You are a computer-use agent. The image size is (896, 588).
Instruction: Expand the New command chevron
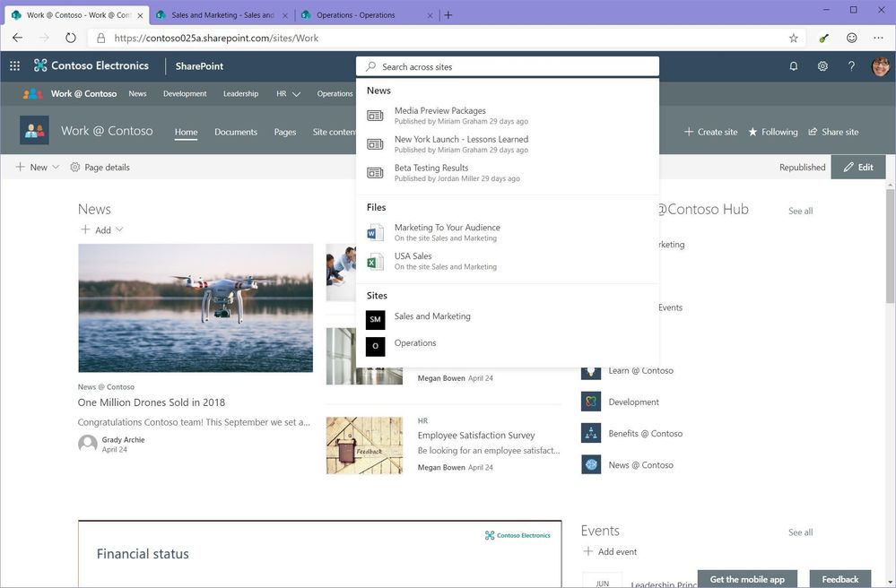pos(56,168)
